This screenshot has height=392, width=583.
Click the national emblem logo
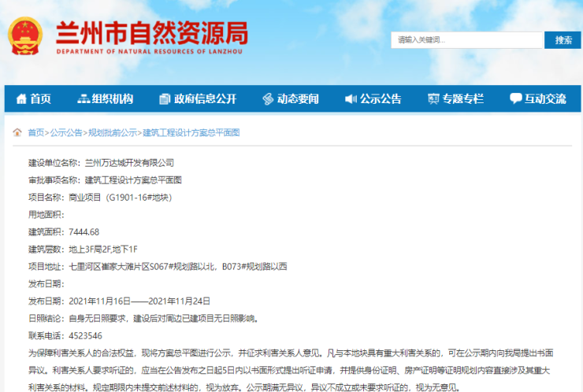[25, 36]
